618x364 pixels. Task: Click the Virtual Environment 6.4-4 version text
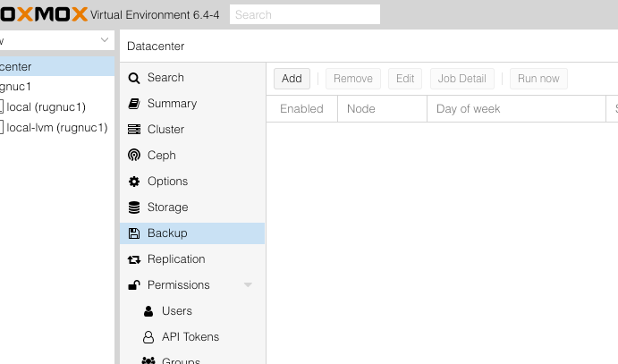tap(155, 15)
